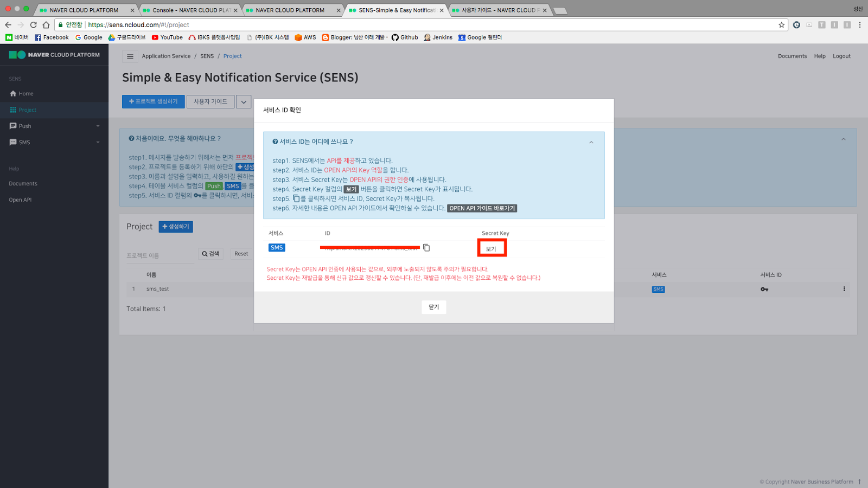Click the sms_test project name
The image size is (868, 488).
pyautogui.click(x=157, y=289)
